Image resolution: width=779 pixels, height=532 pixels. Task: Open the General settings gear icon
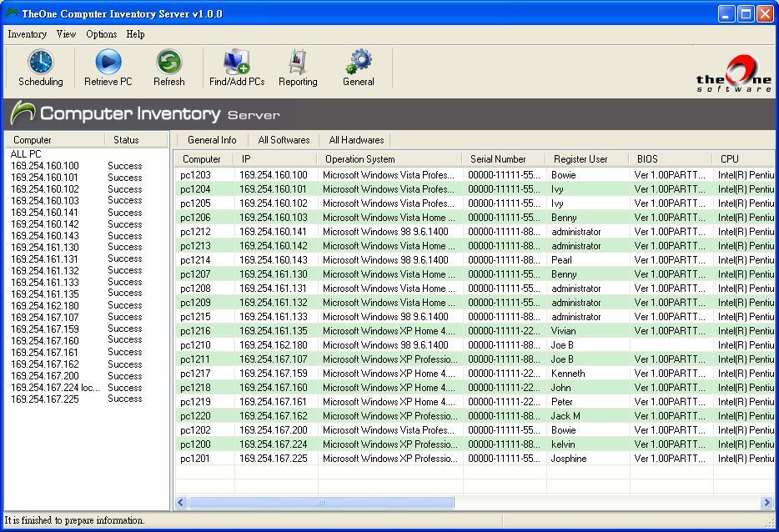click(x=358, y=62)
